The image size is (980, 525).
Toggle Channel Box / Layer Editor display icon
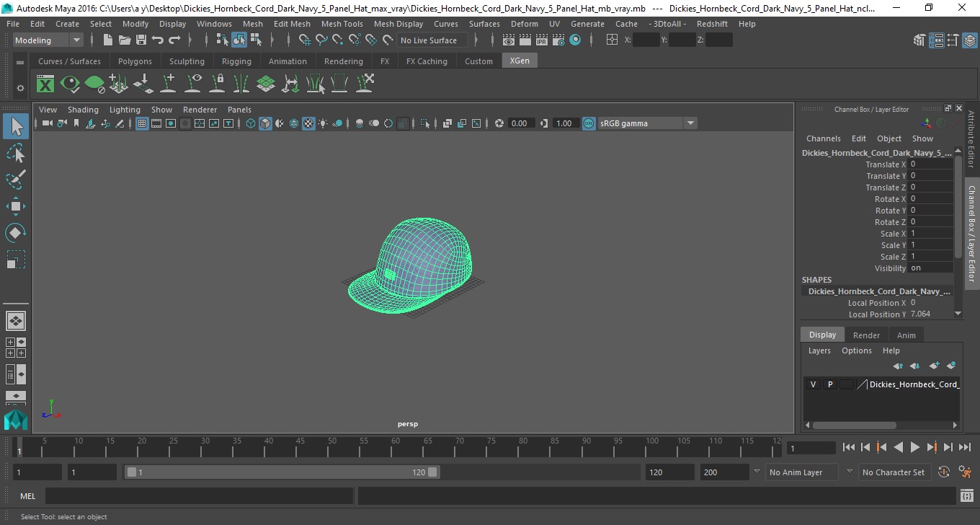969,40
